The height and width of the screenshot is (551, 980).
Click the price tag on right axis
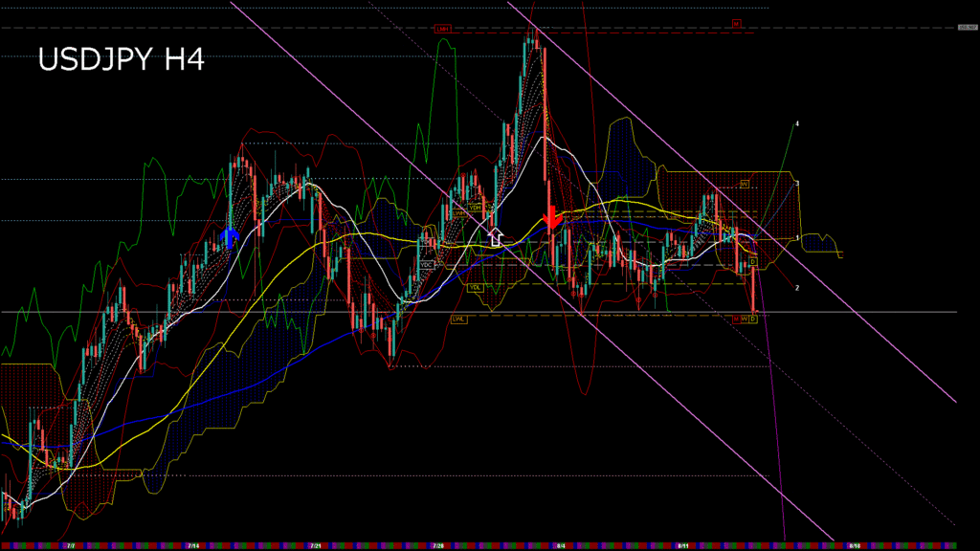click(968, 28)
